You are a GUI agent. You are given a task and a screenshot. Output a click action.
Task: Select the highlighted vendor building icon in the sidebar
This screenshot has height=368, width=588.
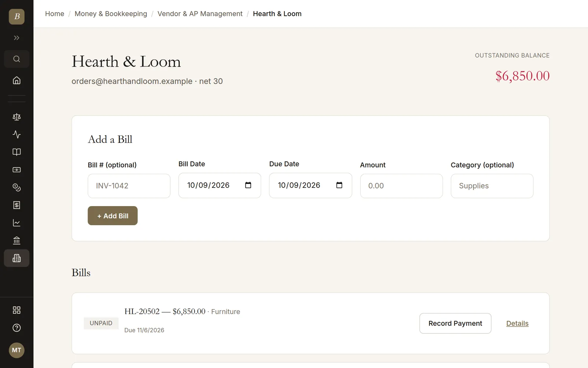(x=17, y=258)
